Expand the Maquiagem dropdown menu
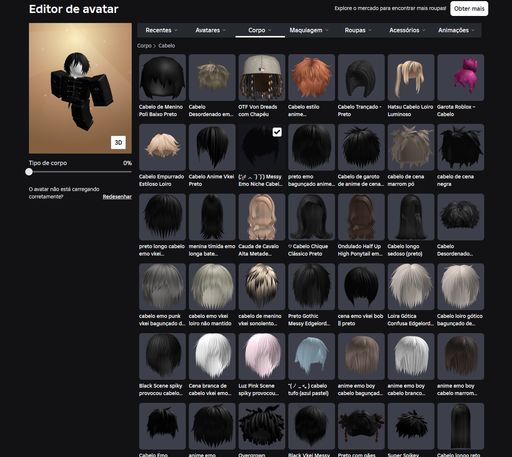512x457 pixels. tap(309, 30)
